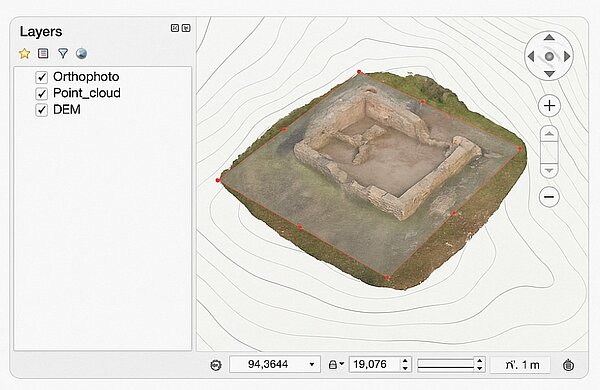Open the 94,3644 coordinate dropdown arrow
This screenshot has height=390, width=600.
(312, 364)
